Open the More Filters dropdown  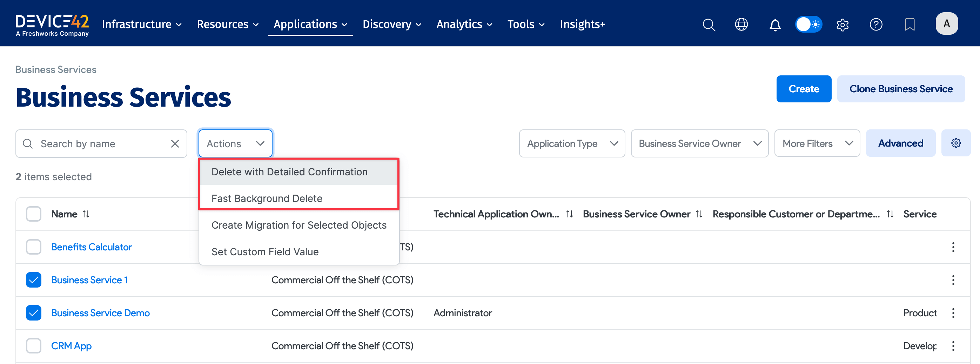click(817, 143)
